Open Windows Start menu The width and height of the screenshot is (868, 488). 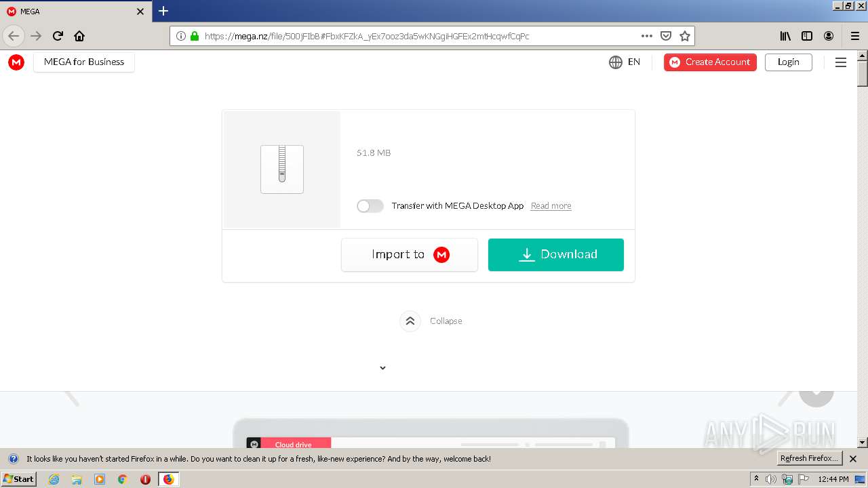point(18,479)
